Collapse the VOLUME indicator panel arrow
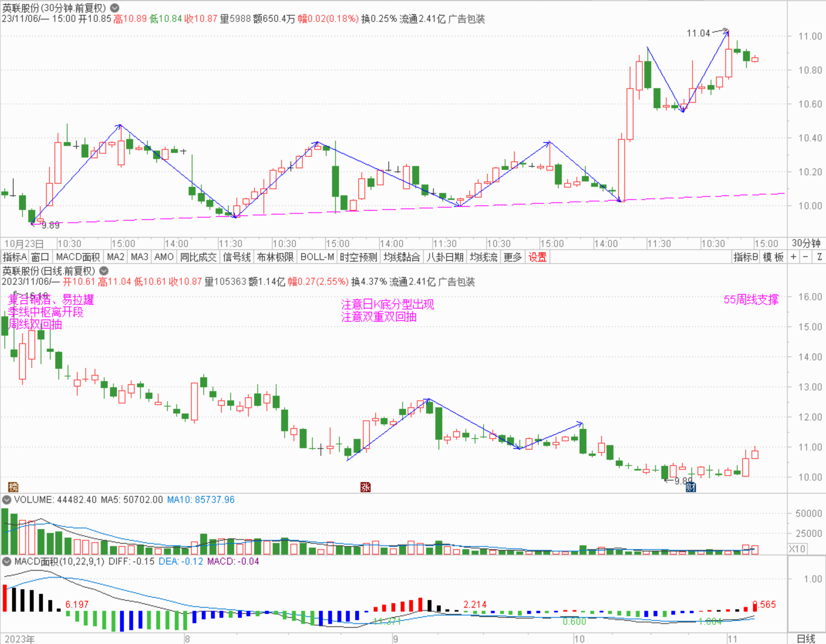This screenshot has width=826, height=644. [7, 500]
